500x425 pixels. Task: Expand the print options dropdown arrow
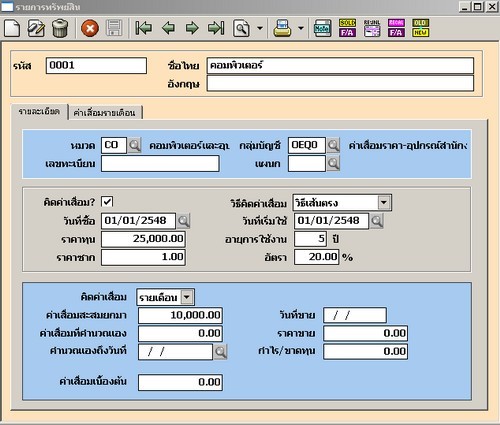(301, 28)
